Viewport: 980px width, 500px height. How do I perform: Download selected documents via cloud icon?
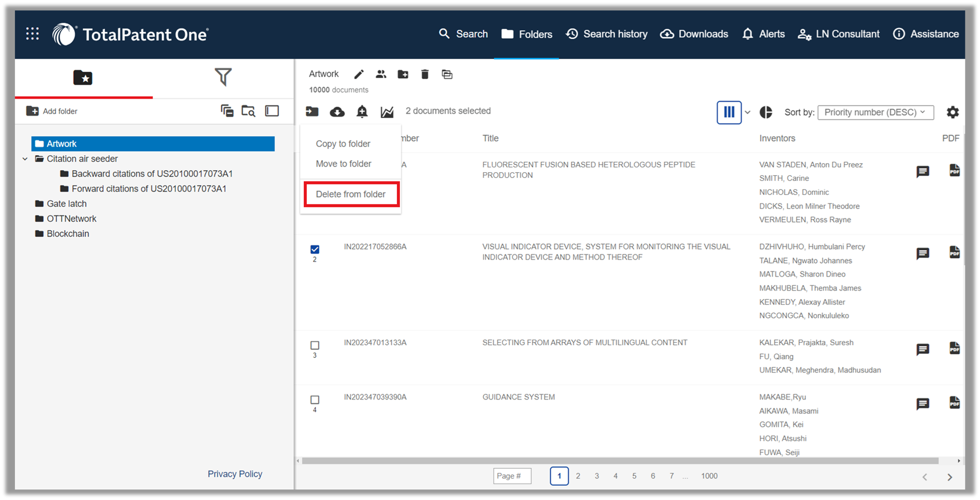point(337,112)
